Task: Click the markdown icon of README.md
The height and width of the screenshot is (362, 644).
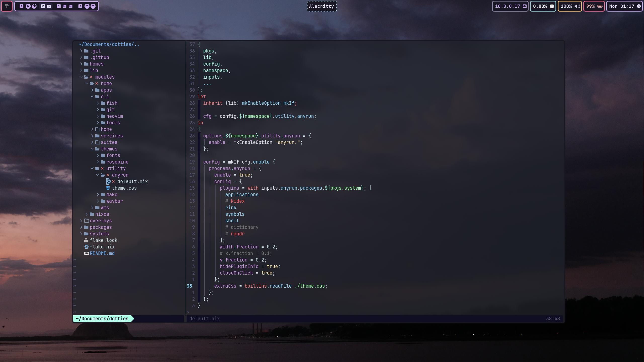Action: [86, 253]
